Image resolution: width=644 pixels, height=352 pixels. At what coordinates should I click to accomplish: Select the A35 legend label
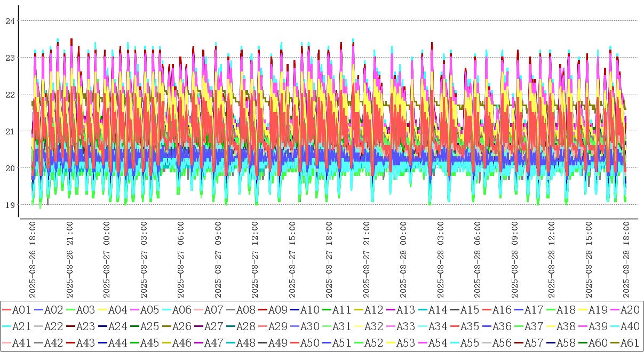470,326
